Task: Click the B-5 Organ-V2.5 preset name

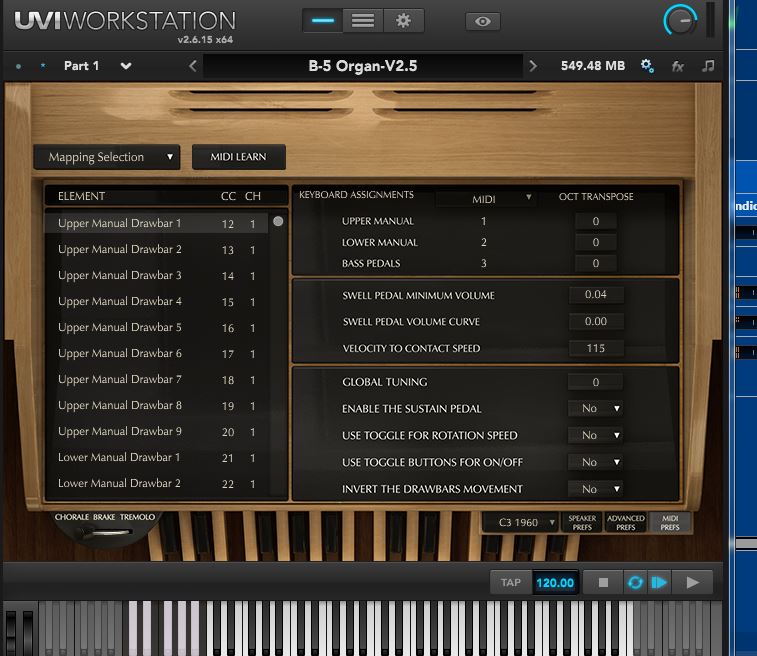Action: 363,66
